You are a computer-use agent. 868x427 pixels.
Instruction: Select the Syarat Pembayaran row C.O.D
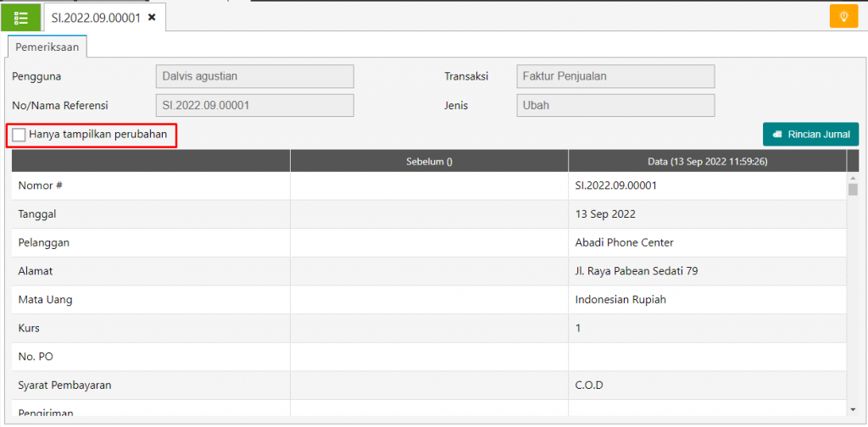(429, 385)
